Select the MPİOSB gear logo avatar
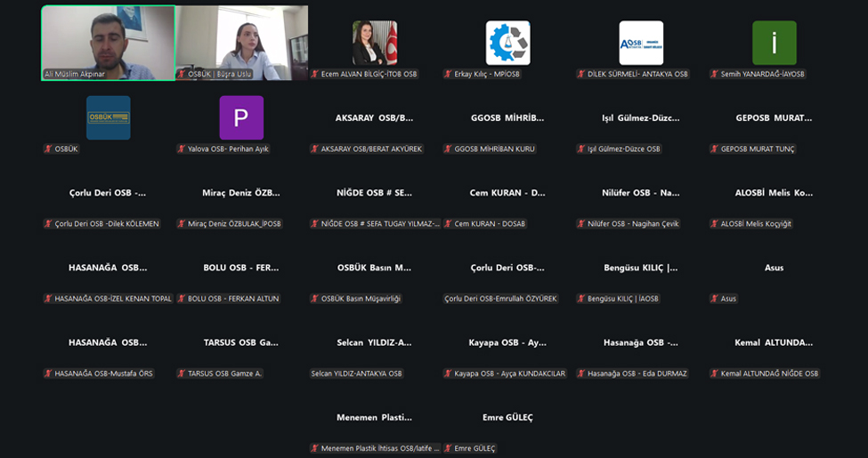Viewport: 868px width, 458px height. pos(507,43)
